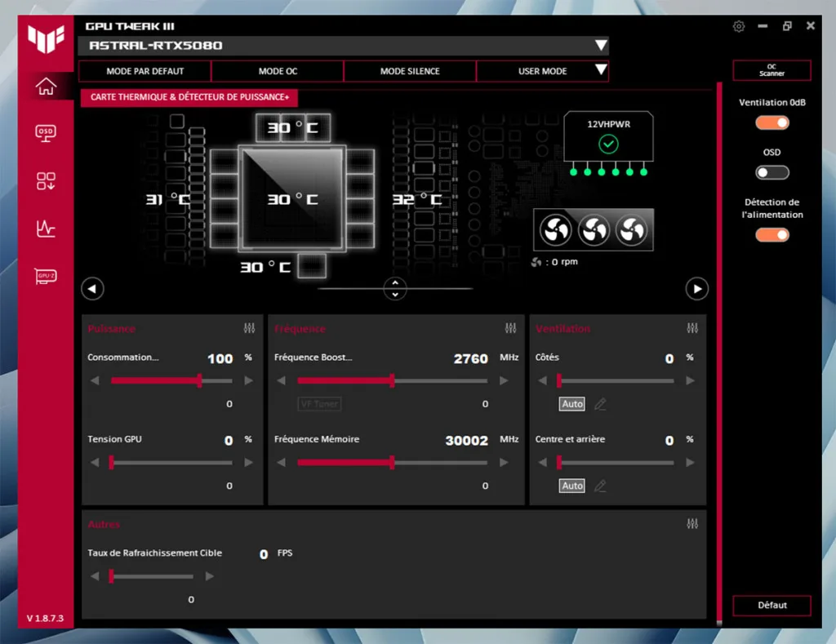Open the OSD panel from the sidebar
The width and height of the screenshot is (836, 644).
click(x=47, y=133)
